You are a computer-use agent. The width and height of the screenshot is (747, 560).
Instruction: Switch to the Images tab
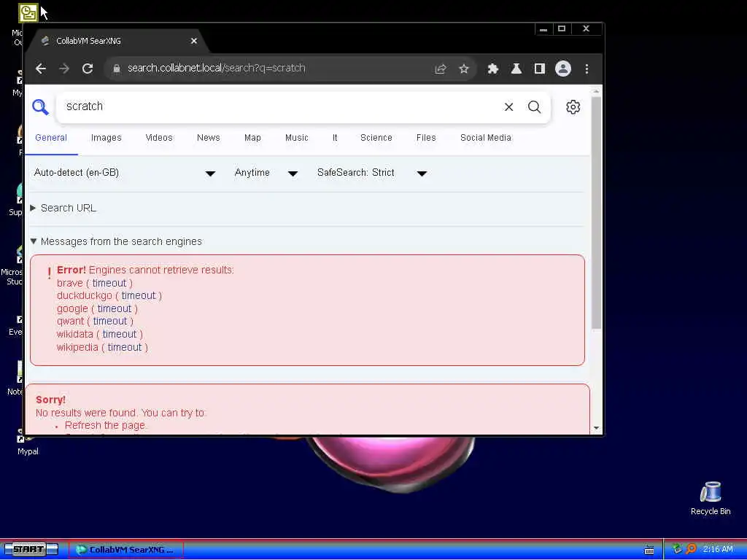click(x=107, y=138)
